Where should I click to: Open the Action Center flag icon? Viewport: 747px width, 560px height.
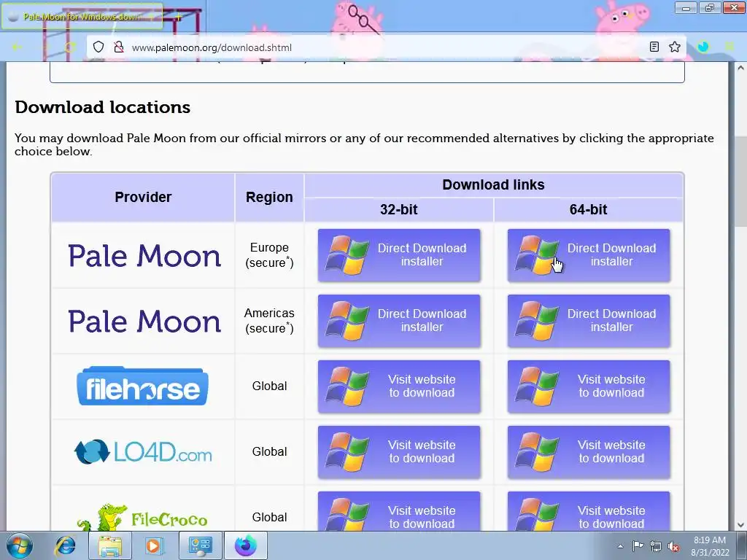tap(638, 546)
